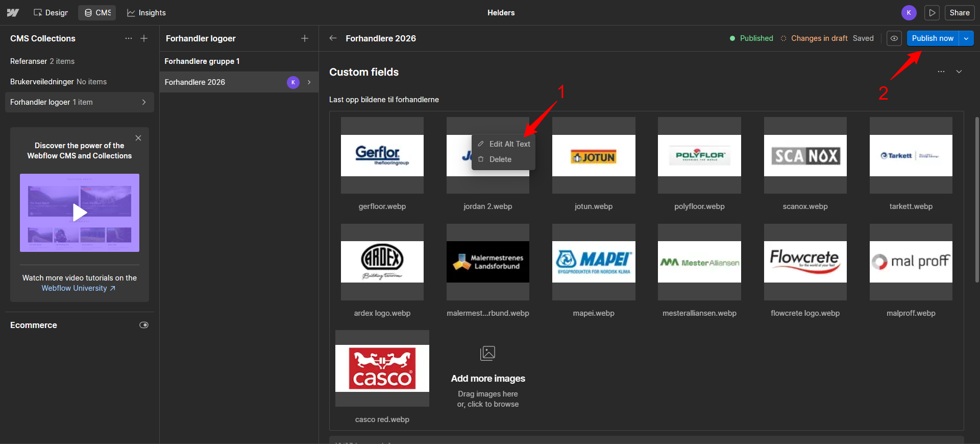Screen dimensions: 980x444
Task: Click the ardex logo.webp filename
Action: (x=382, y=313)
